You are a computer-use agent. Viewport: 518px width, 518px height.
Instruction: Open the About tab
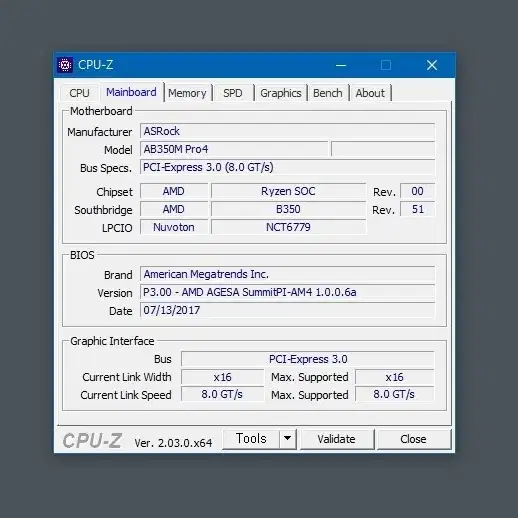pos(370,93)
